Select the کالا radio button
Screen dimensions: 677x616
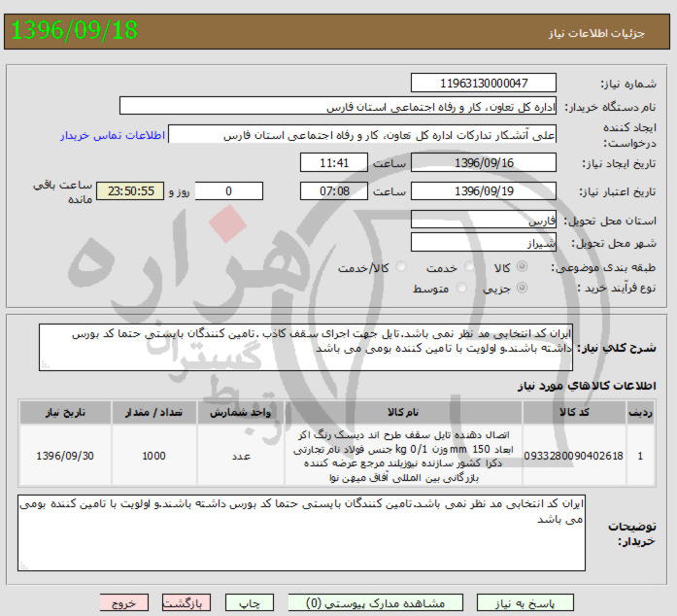pyautogui.click(x=522, y=266)
